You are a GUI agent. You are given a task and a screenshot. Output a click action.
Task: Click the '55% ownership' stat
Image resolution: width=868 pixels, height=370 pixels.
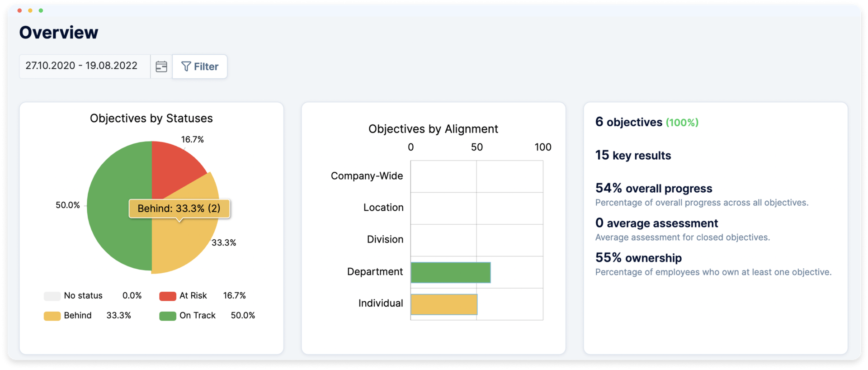point(638,258)
